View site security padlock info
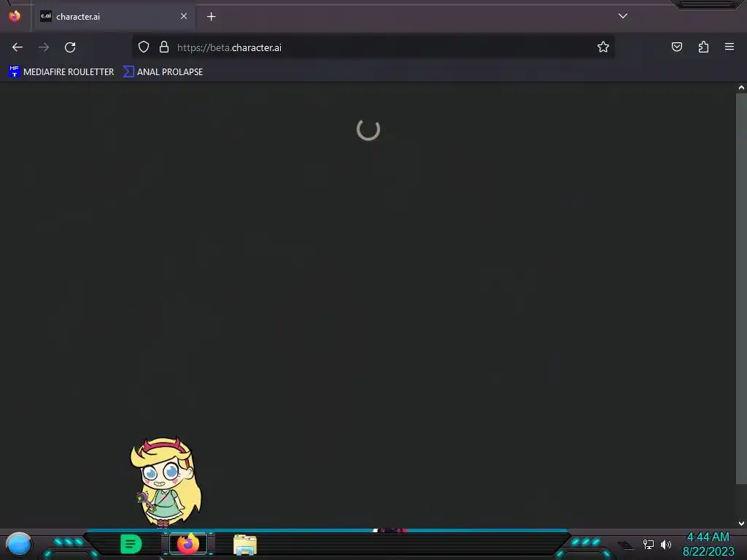Screen dimensions: 747x560 point(164,47)
